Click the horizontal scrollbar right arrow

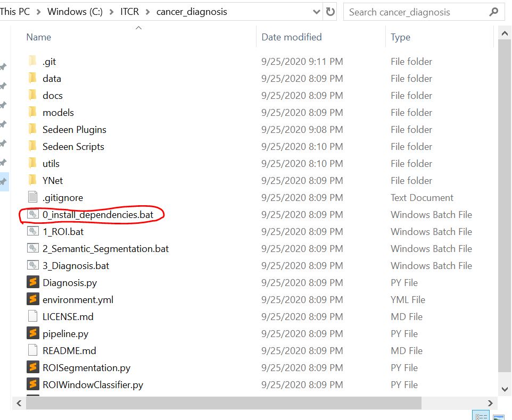point(490,403)
